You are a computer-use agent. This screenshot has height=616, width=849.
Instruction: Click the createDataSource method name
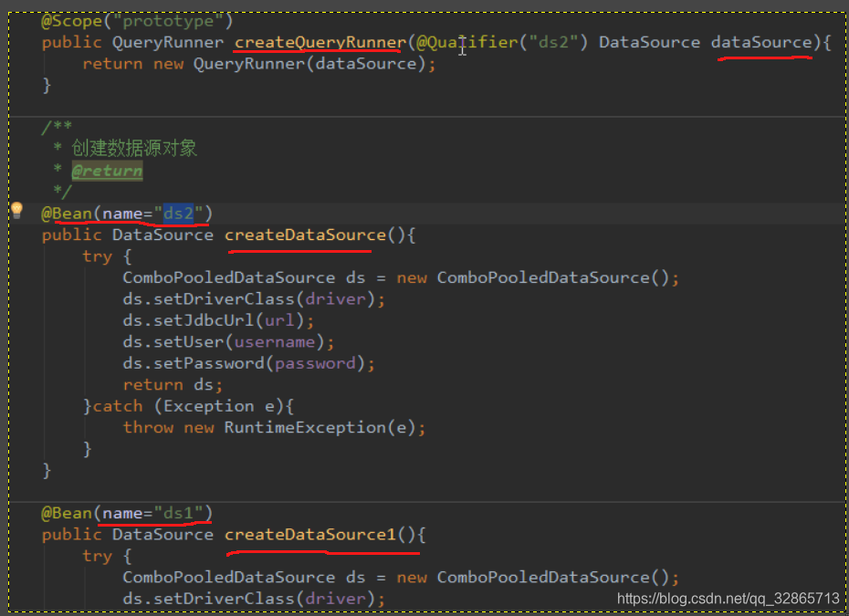click(x=306, y=235)
